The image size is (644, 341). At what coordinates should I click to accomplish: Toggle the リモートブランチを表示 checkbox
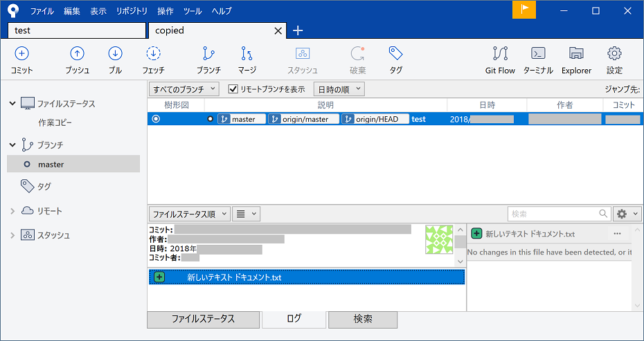(233, 89)
